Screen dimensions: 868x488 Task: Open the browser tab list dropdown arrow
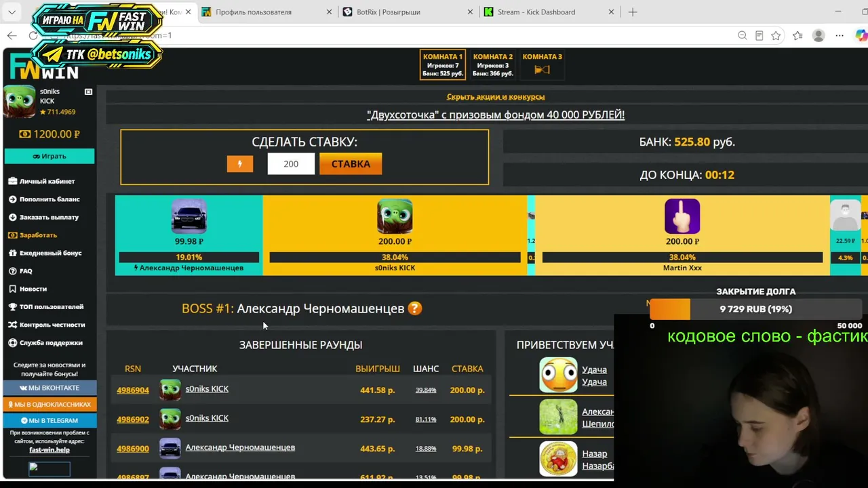tap(12, 12)
